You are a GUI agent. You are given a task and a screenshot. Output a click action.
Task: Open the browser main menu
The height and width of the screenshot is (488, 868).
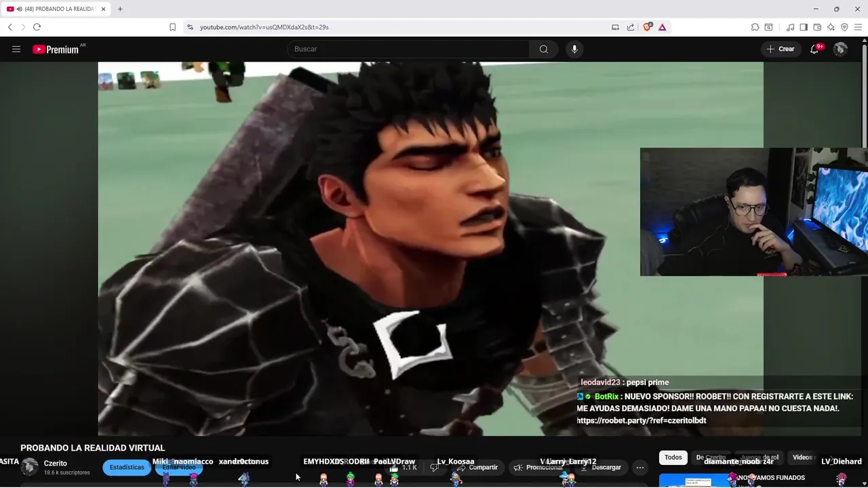click(858, 27)
